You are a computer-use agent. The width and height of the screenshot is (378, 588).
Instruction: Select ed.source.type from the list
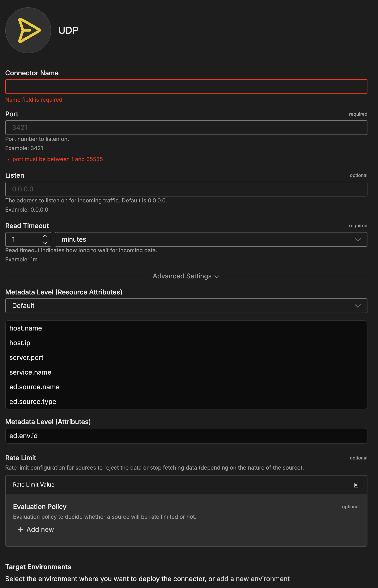(x=33, y=402)
